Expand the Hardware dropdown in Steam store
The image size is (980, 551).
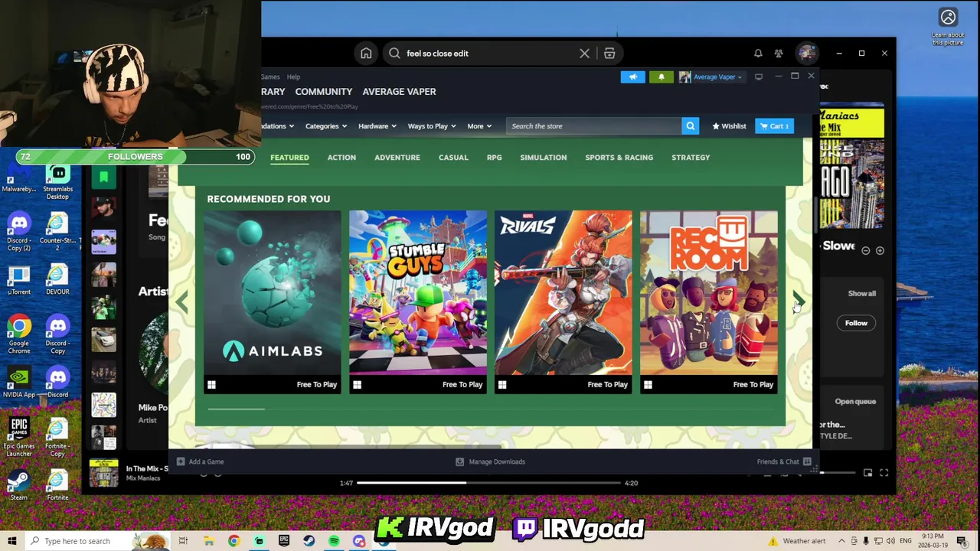pyautogui.click(x=377, y=126)
